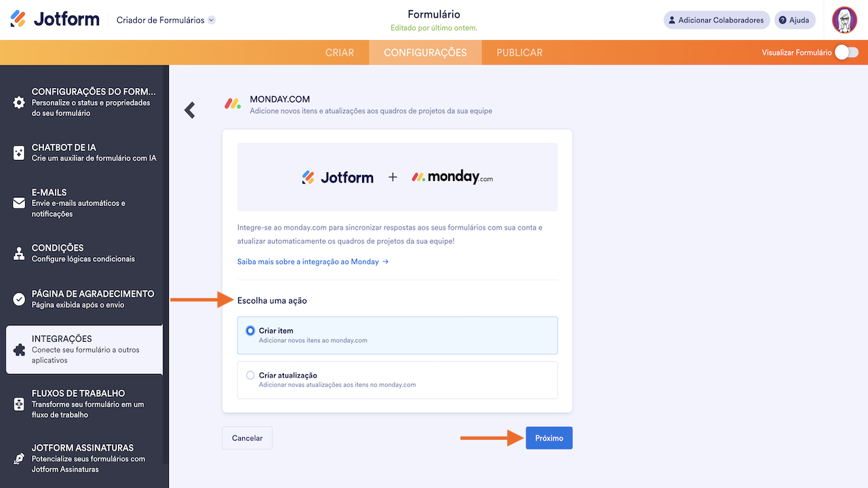Viewport: 868px width, 488px height.
Task: Click the AI Chatbot sidebar icon
Action: click(x=19, y=153)
